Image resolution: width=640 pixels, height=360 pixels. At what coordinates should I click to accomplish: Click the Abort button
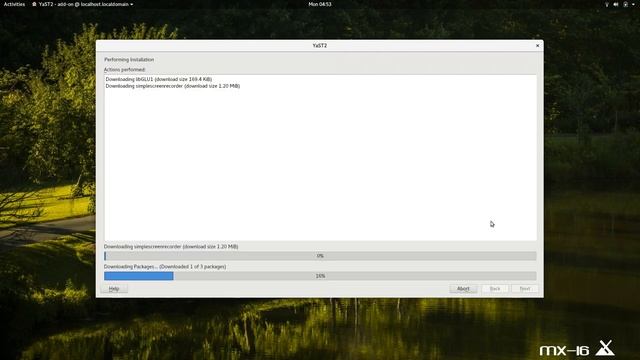click(x=463, y=289)
